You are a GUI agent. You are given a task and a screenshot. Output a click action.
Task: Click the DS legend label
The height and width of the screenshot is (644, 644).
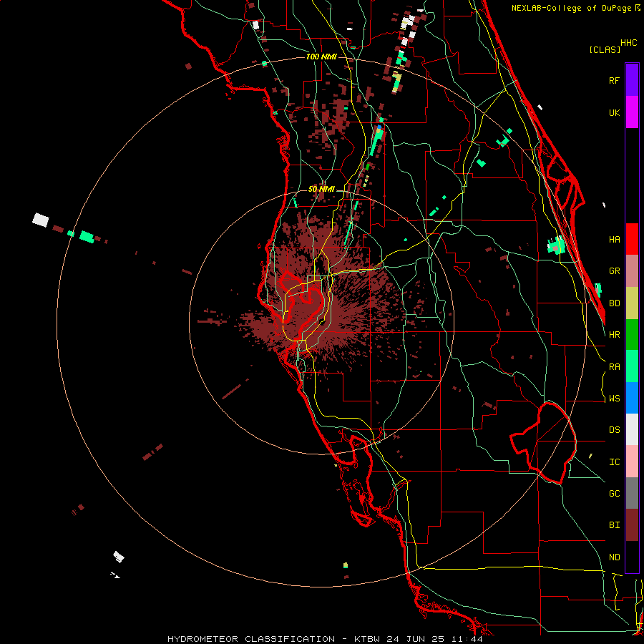coord(615,430)
